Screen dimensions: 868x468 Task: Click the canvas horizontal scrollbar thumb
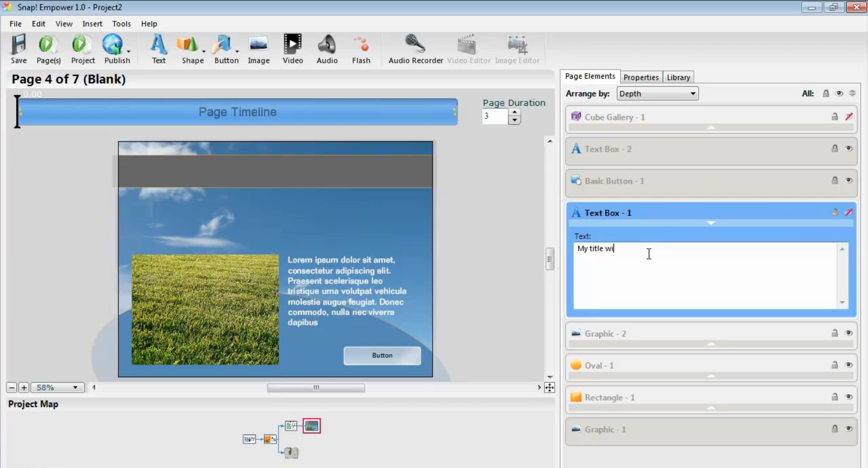316,388
